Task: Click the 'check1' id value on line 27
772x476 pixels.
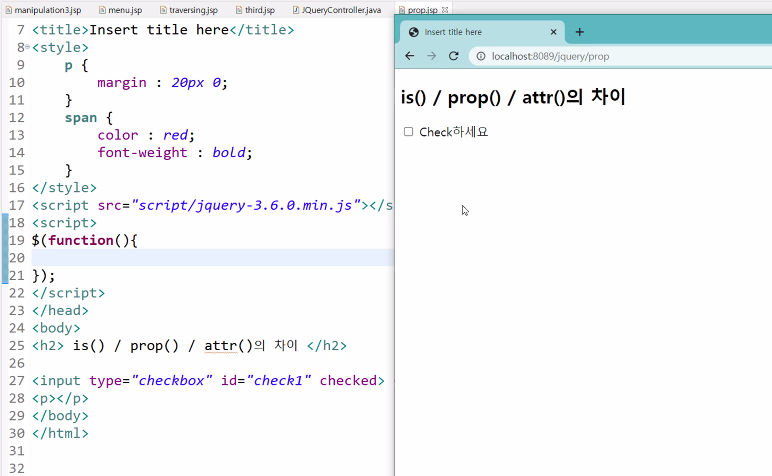Action: pyautogui.click(x=279, y=381)
